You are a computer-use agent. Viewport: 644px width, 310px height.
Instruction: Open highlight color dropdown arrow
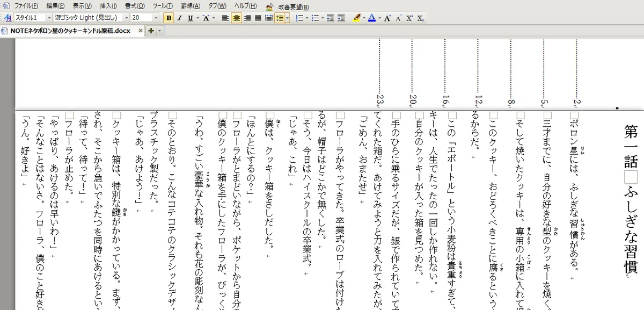point(364,18)
